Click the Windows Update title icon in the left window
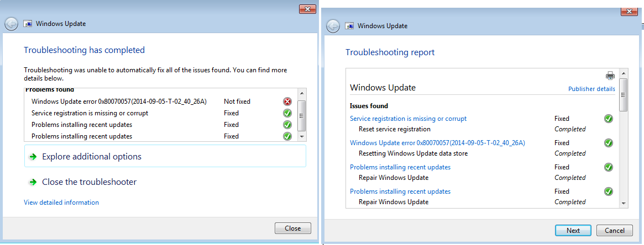 click(28, 24)
